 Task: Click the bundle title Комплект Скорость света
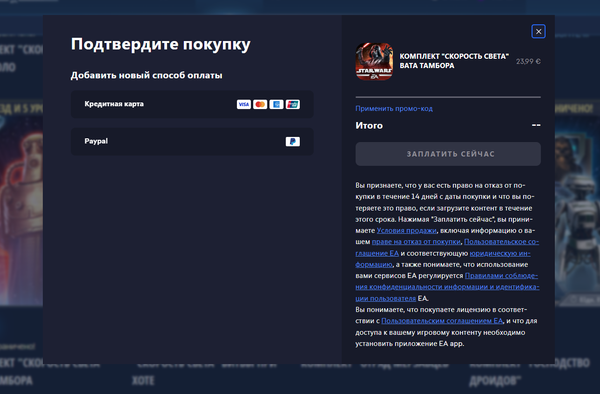click(x=454, y=61)
